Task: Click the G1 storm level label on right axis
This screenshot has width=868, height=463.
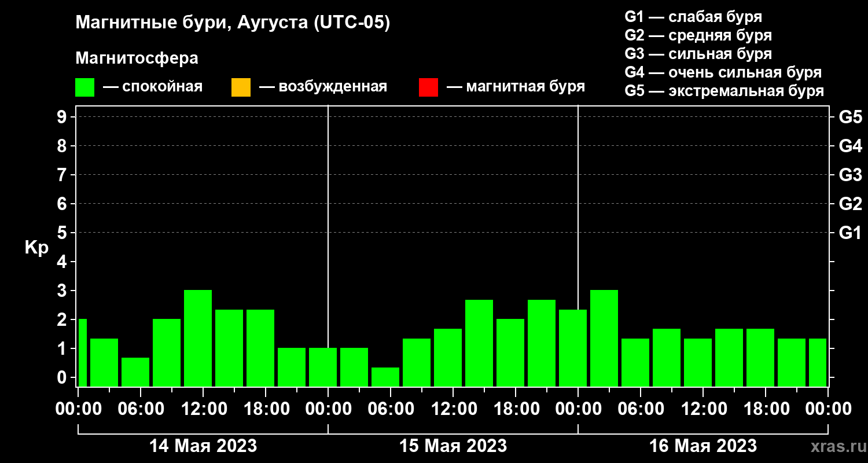Action: (850, 233)
